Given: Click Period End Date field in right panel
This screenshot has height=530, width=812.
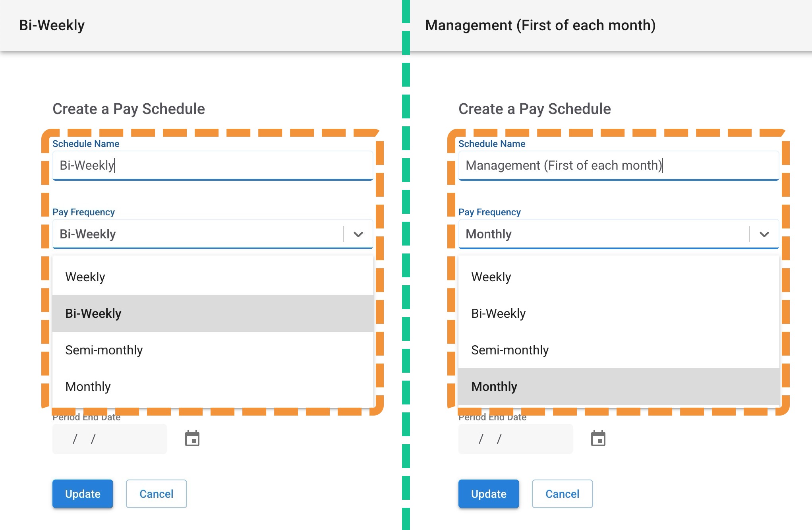Looking at the screenshot, I should pyautogui.click(x=515, y=439).
